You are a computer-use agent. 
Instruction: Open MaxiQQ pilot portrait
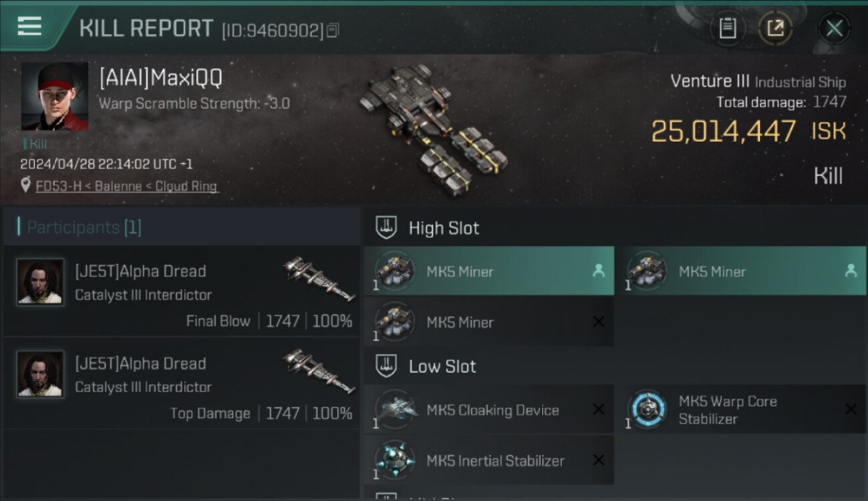(x=55, y=96)
